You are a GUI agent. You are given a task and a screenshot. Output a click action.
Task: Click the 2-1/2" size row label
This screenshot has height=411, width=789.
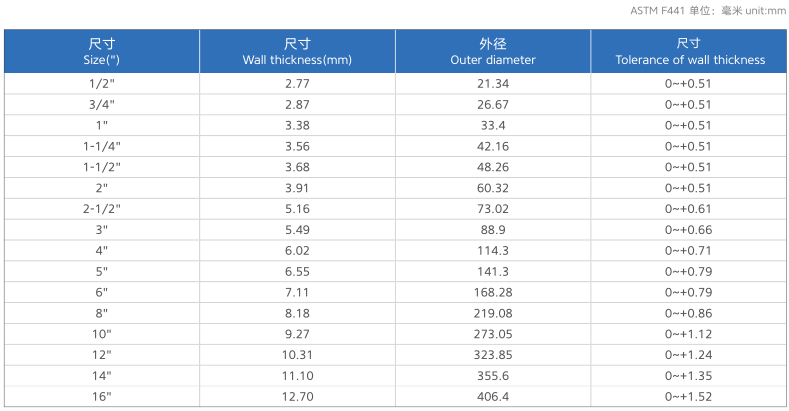[x=102, y=209]
